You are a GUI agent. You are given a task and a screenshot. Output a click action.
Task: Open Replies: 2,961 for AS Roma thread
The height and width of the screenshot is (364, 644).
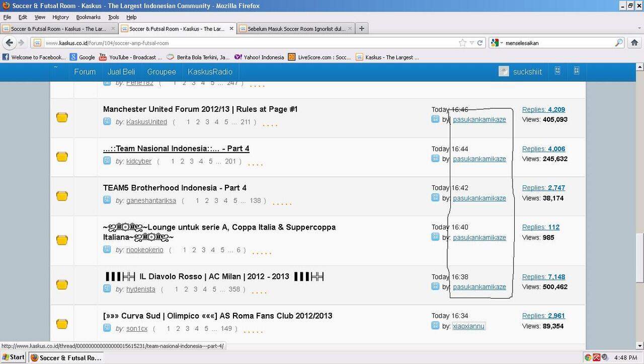tap(543, 316)
